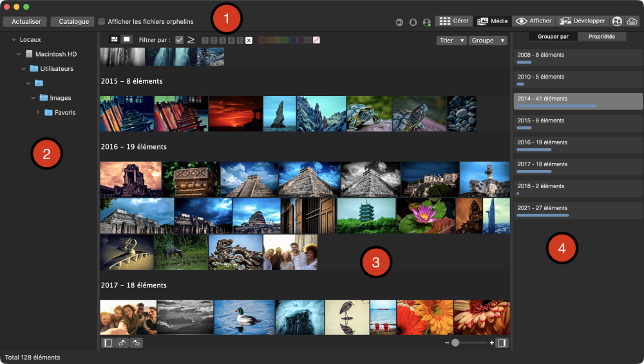Enable Afficher les fichiers orphelins checkbox

pyautogui.click(x=102, y=21)
